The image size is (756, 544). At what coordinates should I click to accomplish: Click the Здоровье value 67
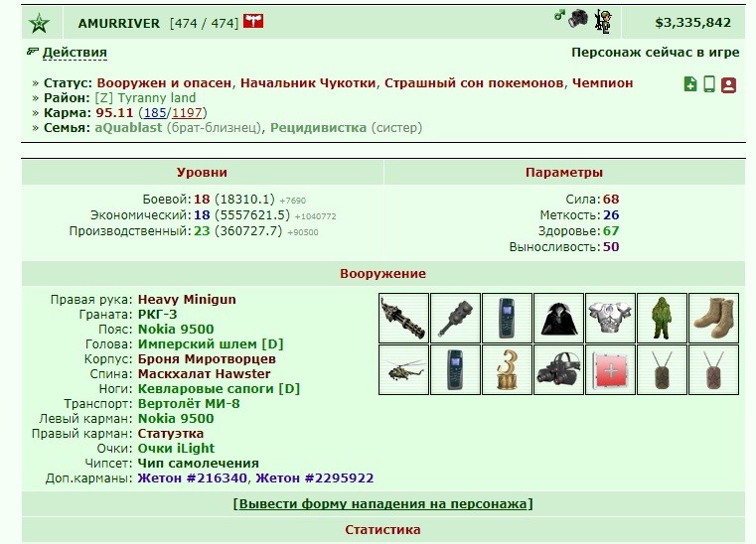[611, 231]
